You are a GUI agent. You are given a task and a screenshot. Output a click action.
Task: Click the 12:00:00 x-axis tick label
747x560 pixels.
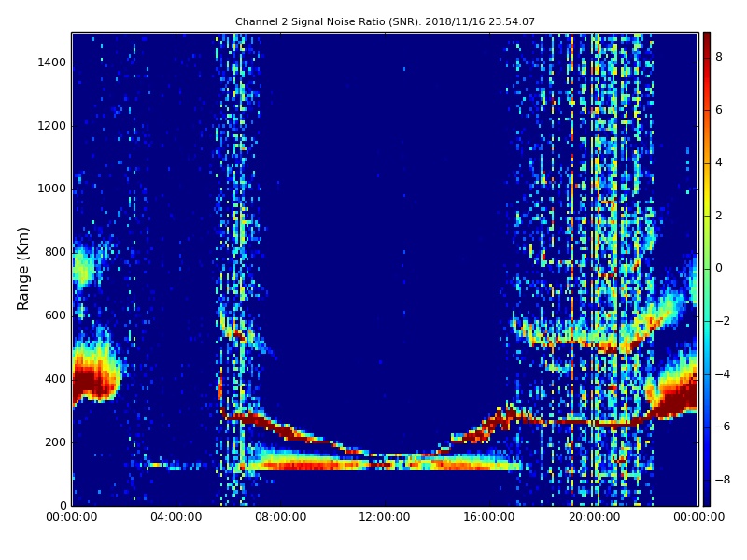385,517
